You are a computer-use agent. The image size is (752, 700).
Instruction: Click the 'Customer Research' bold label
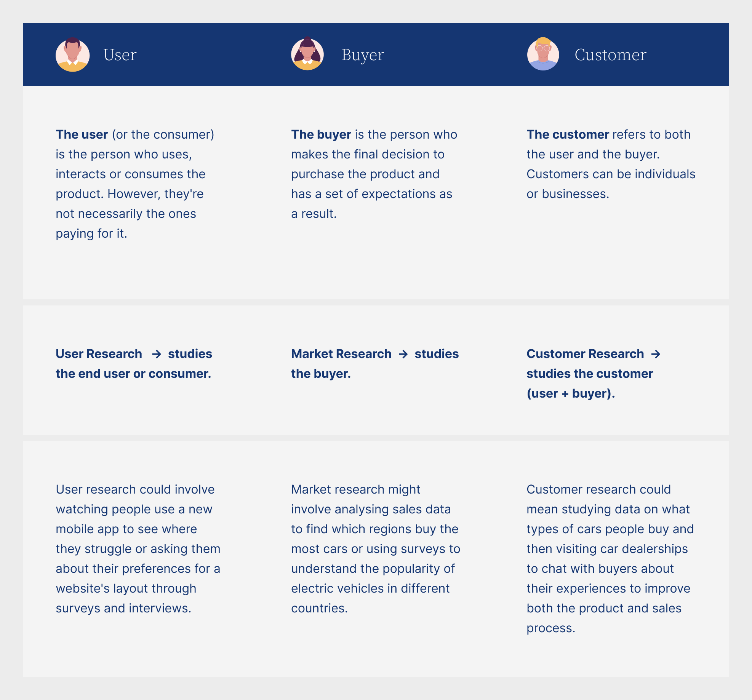[x=585, y=354]
